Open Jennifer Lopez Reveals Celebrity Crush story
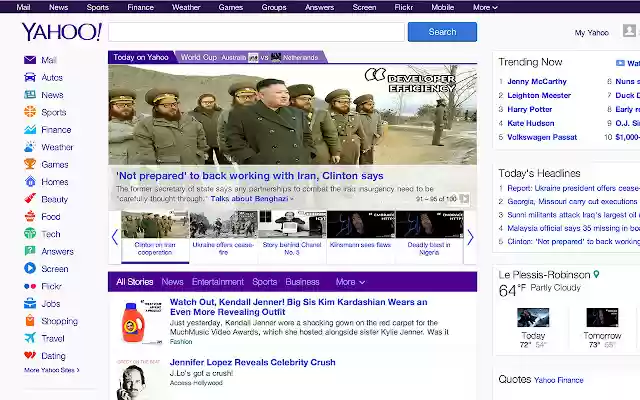This screenshot has height=400, width=640. point(253,362)
